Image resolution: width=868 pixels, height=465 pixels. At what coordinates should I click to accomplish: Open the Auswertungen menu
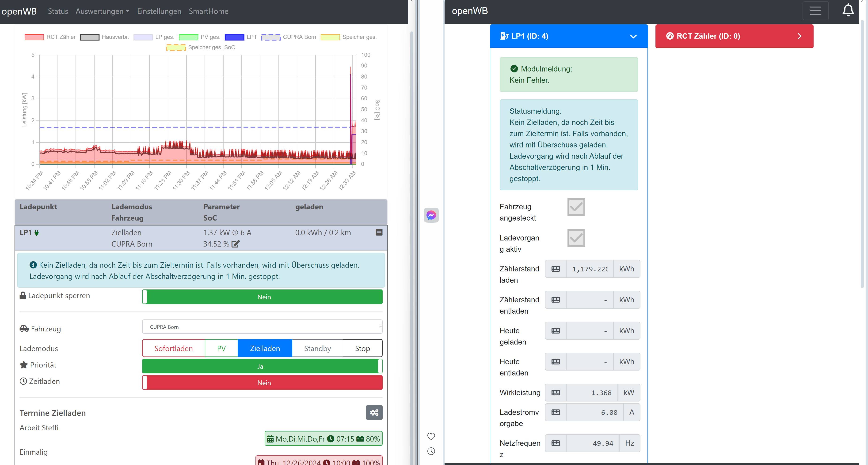pyautogui.click(x=102, y=11)
